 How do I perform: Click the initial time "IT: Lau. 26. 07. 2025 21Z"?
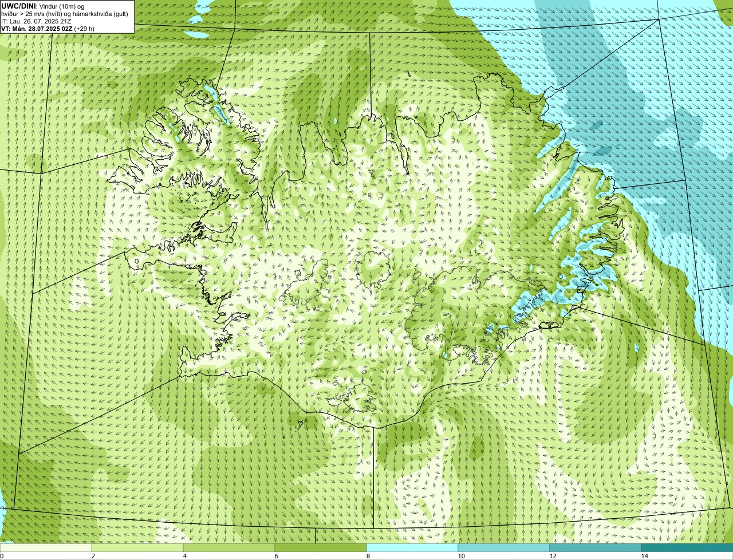(37, 21)
